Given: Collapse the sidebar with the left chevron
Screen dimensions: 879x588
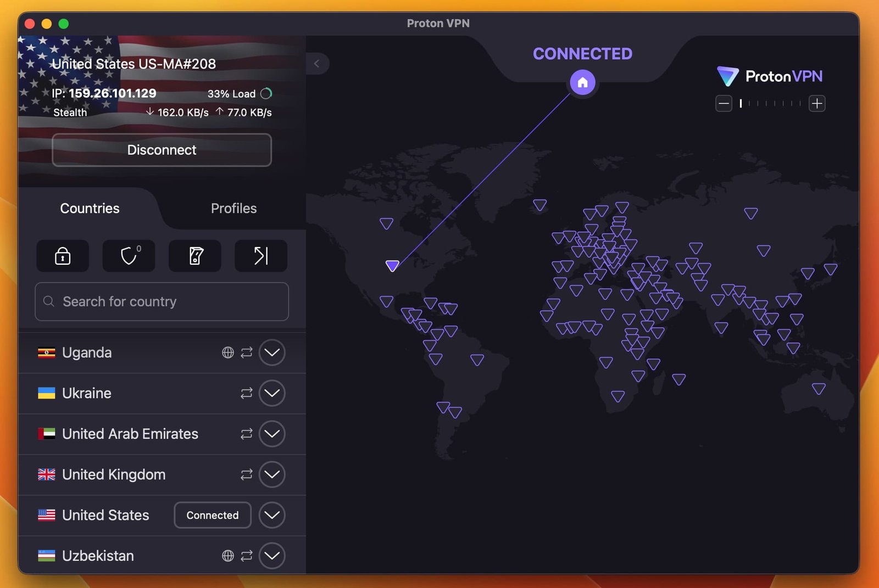Looking at the screenshot, I should (x=317, y=64).
